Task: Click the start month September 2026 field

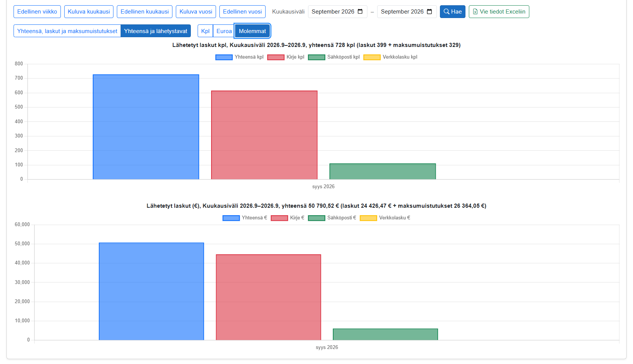Action: click(x=337, y=12)
